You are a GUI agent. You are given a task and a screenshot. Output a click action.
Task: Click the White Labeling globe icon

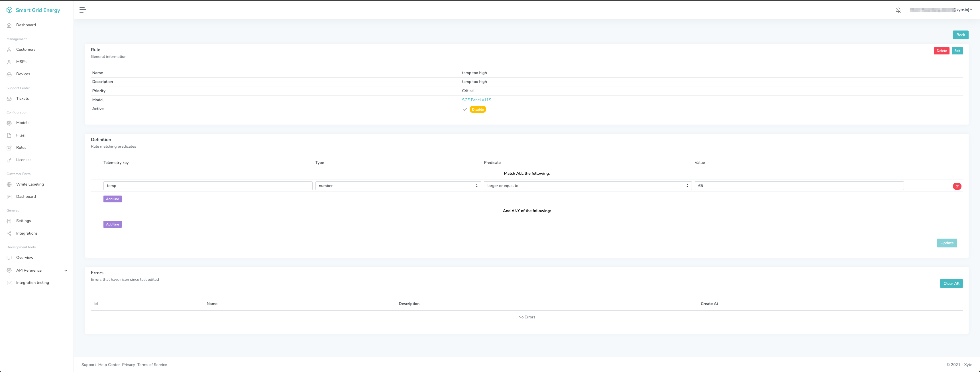pos(9,184)
